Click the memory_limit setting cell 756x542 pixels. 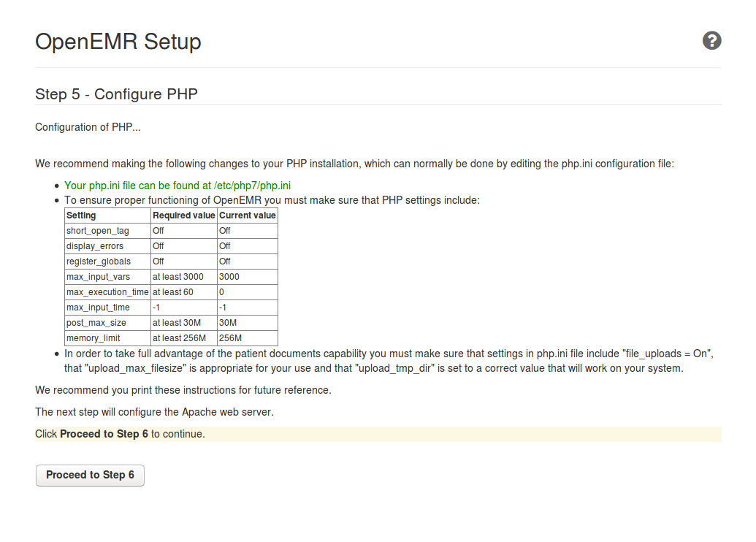(x=93, y=338)
